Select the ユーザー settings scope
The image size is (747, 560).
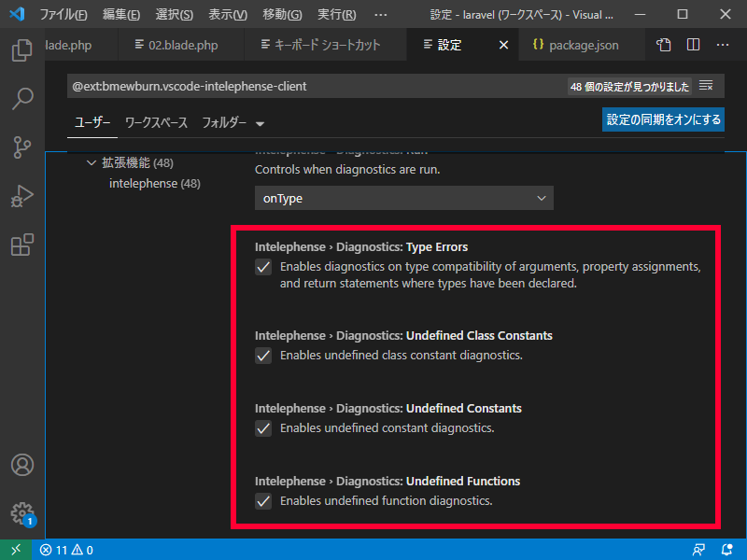[92, 123]
